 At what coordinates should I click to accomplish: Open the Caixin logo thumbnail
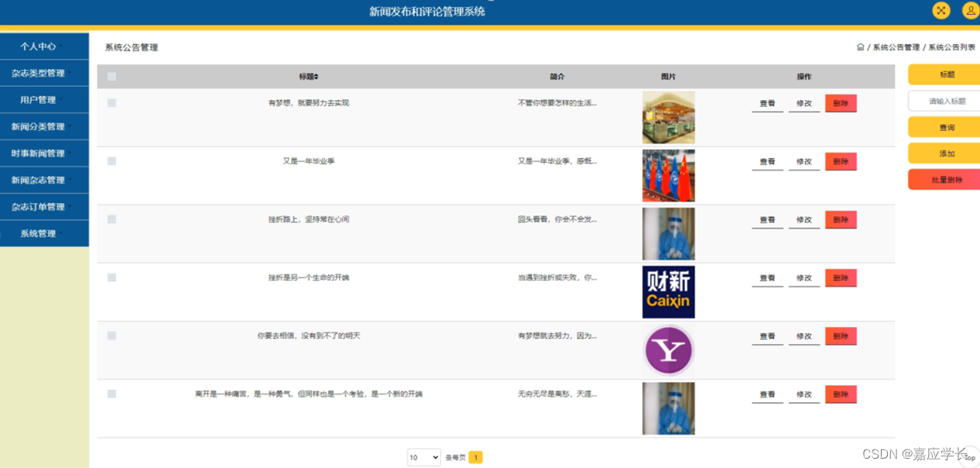pyautogui.click(x=668, y=292)
